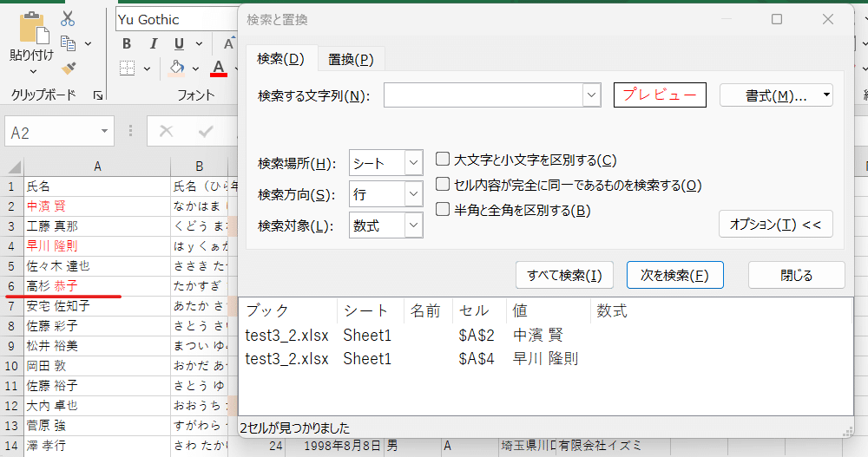The image size is (868, 457).
Task: Sort results by 数式 column header
Action: coord(720,311)
